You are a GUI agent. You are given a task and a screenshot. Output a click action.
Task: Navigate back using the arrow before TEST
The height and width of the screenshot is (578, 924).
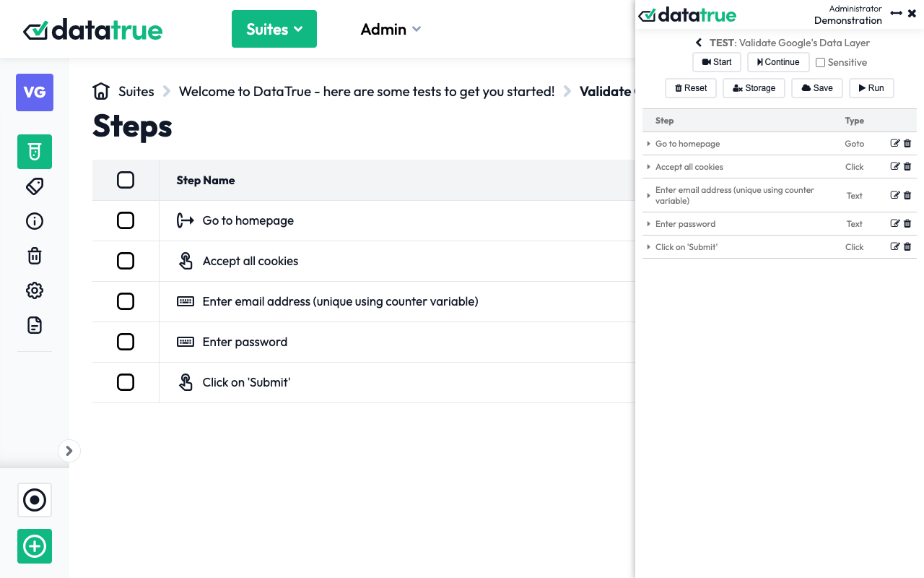click(698, 42)
